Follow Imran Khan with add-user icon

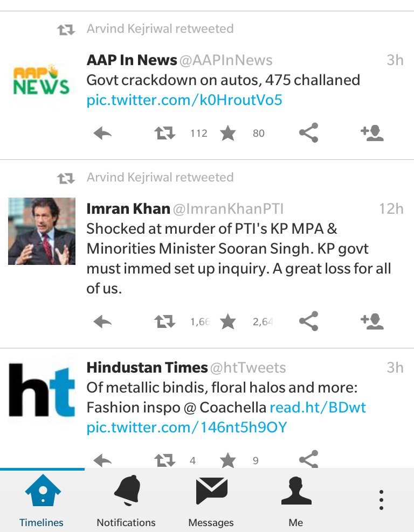click(x=372, y=321)
